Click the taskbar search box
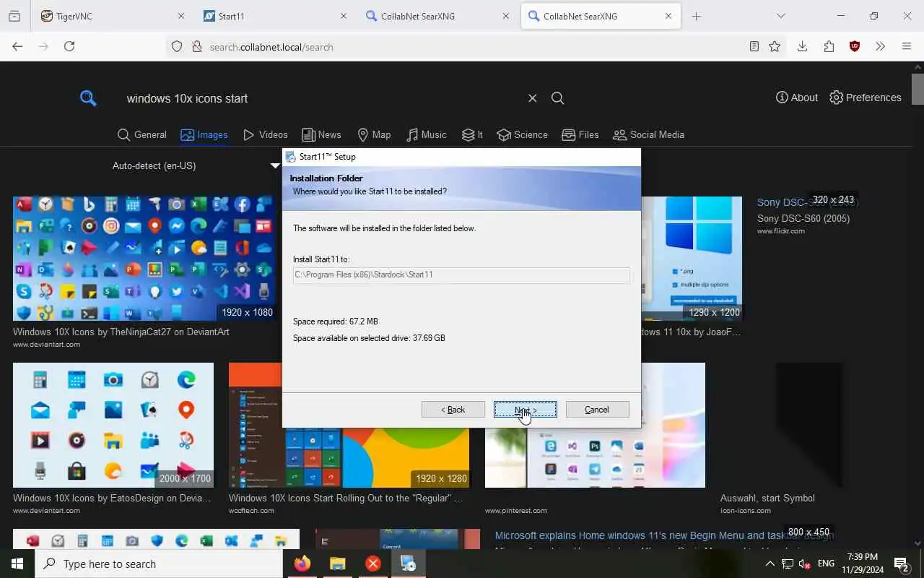The image size is (924, 578). point(159,564)
